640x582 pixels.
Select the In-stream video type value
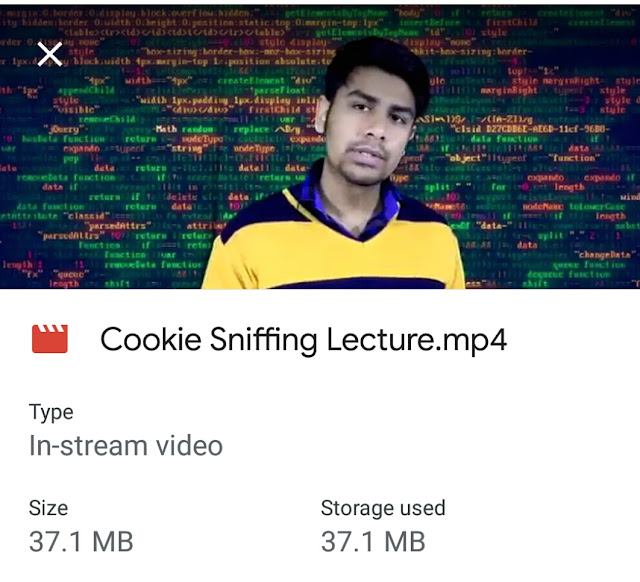[x=126, y=445]
